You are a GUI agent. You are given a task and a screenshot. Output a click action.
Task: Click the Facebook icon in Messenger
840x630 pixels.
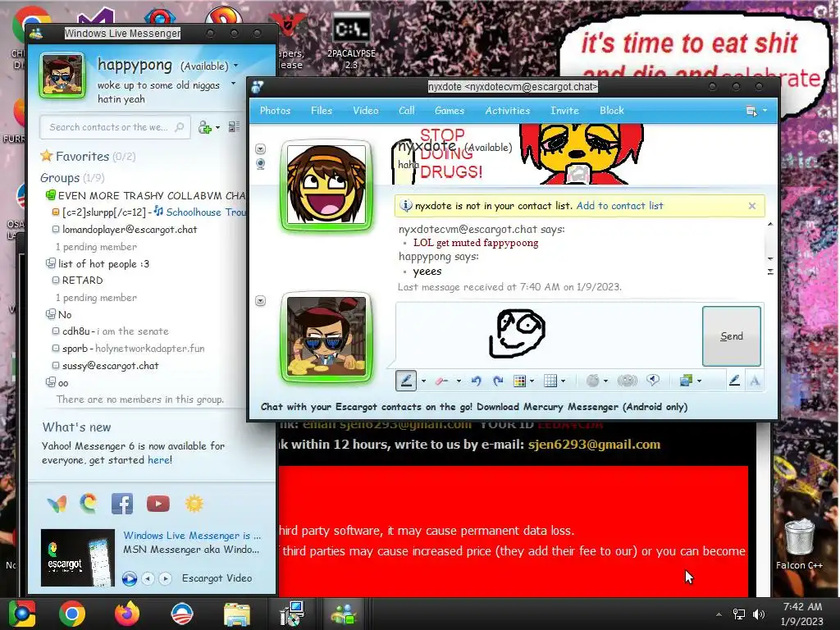122,504
